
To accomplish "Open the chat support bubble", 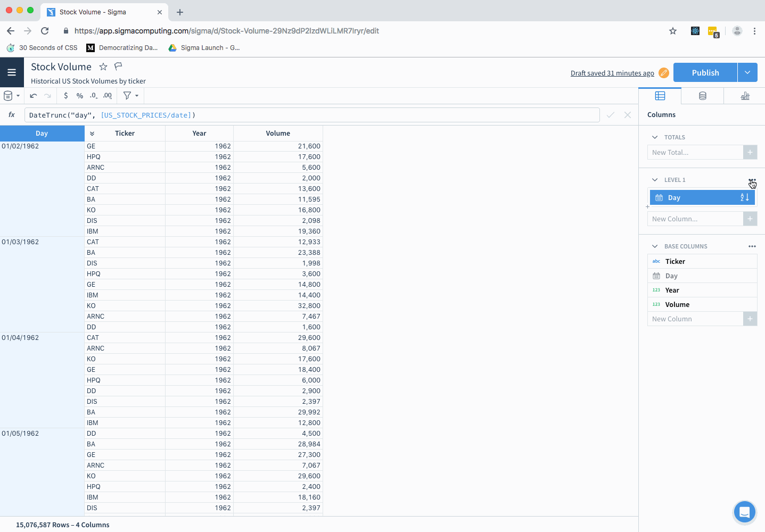I will click(744, 512).
